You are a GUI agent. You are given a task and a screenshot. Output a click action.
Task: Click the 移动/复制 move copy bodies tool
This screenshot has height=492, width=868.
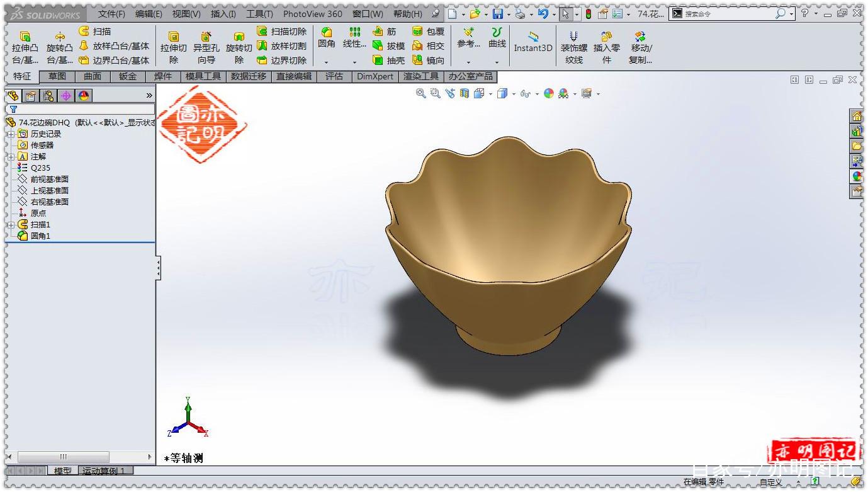pyautogui.click(x=641, y=48)
